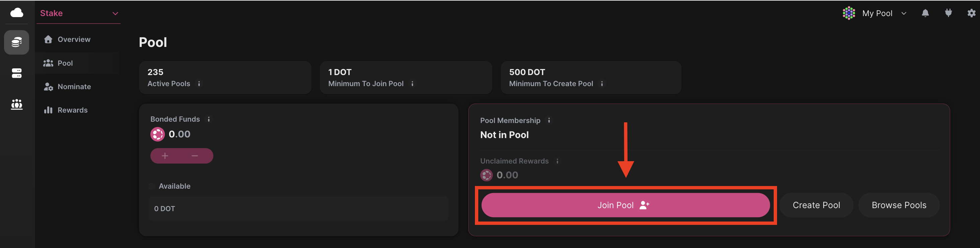Open the people group sidebar icon
Viewport: 980px width, 248px height.
coord(17,104)
